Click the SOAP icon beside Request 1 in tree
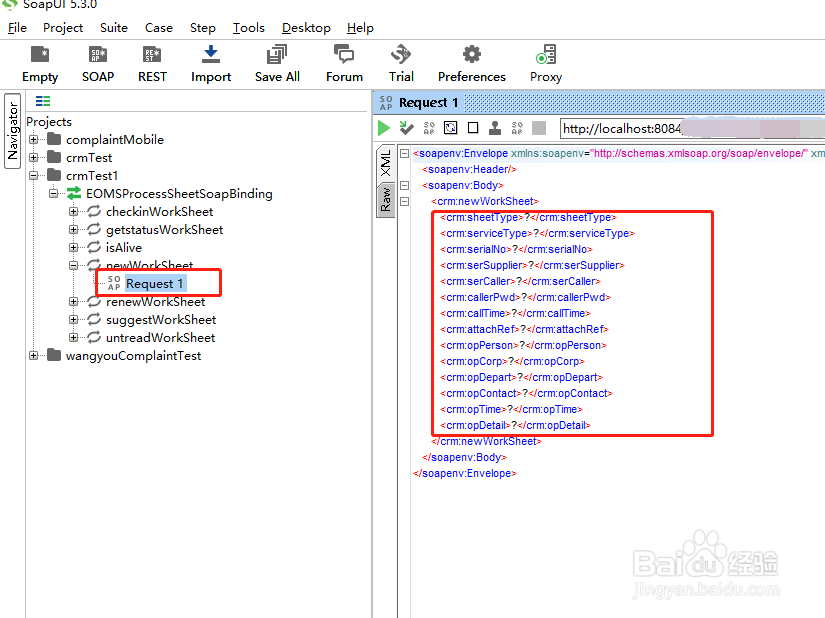 tap(114, 283)
